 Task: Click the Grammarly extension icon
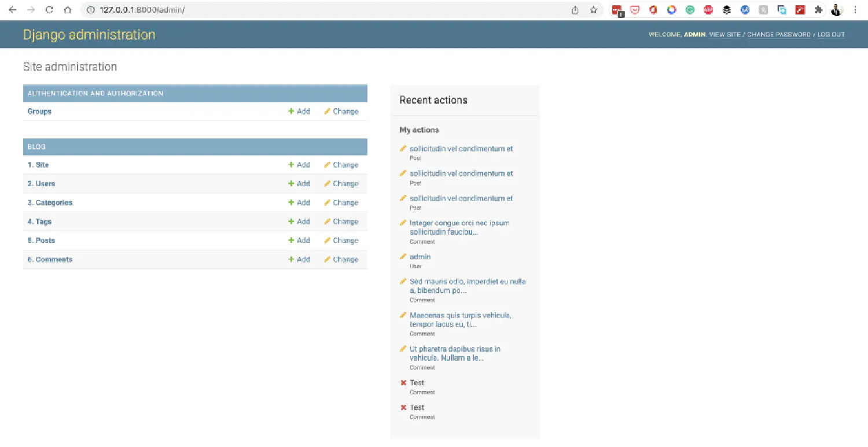(x=690, y=10)
